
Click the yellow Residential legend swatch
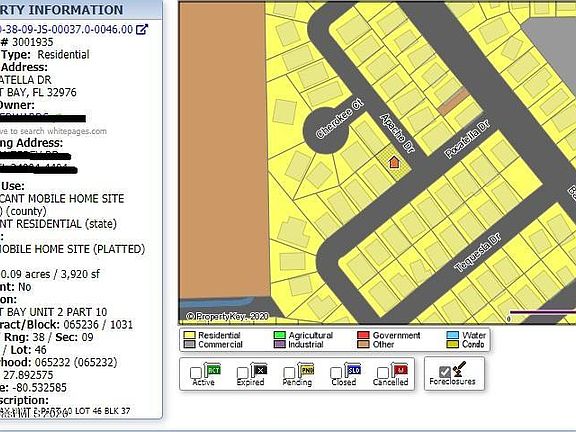(x=189, y=335)
